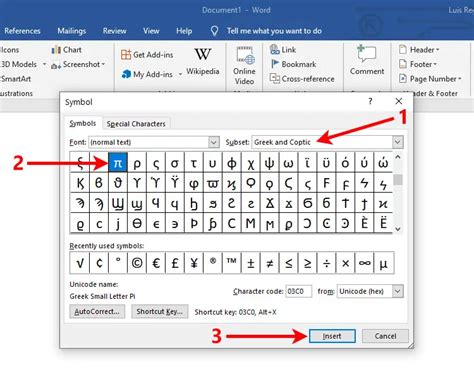Open the AutoCorrect settings button
Screen dimensions: 474x379
click(97, 311)
